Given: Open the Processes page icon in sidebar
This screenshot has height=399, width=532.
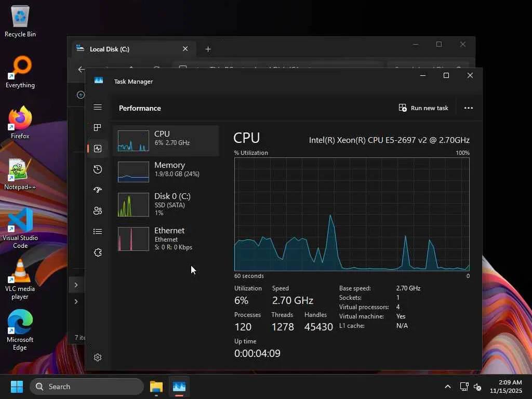Looking at the screenshot, I should (98, 128).
